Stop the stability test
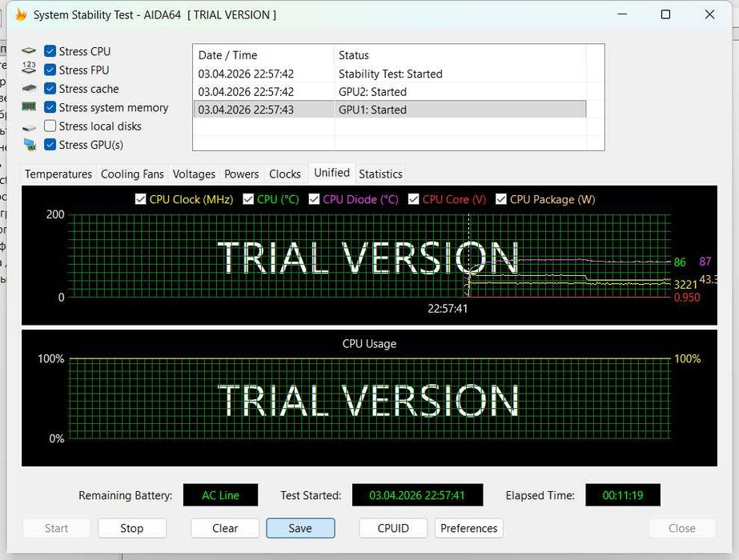Screen dimensions: 739x560 [132, 528]
